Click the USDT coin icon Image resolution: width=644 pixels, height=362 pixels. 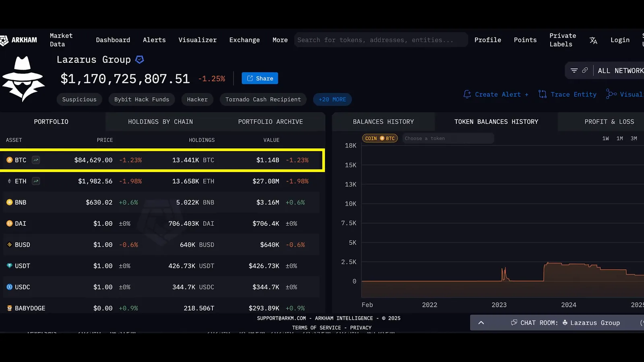pos(10,266)
